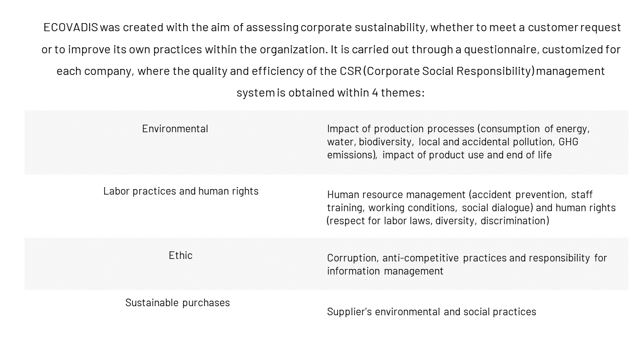Click the Supplier's environmental and social practices text
This screenshot has width=644, height=362.
pyautogui.click(x=432, y=312)
